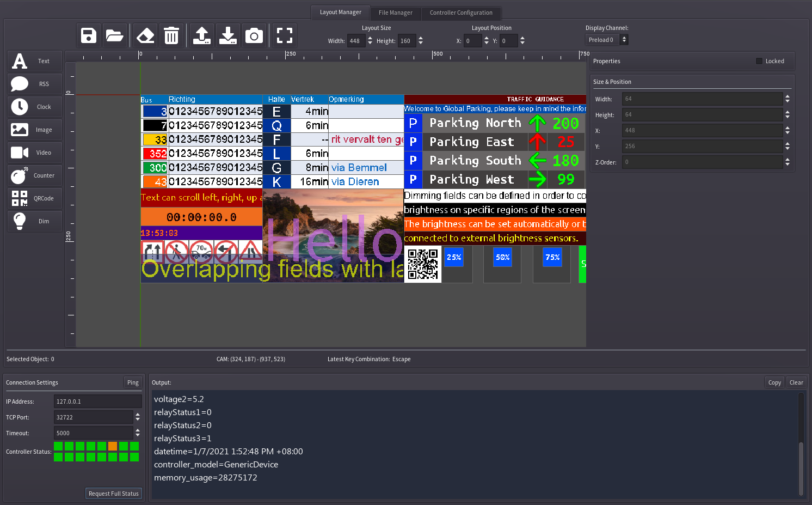
Task: Click the Layout Size Height input field
Action: point(407,41)
